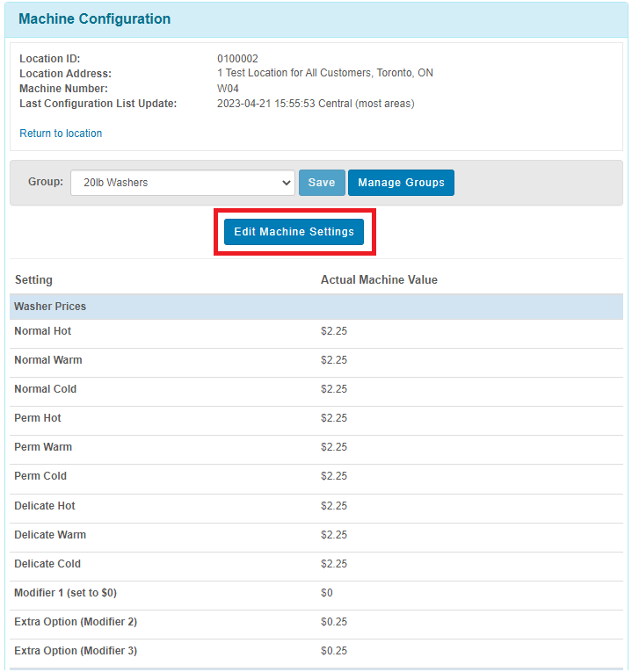Open the Group dropdown showing 20lb Washers
Image resolution: width=632 pixels, height=672 pixels.
coord(183,183)
